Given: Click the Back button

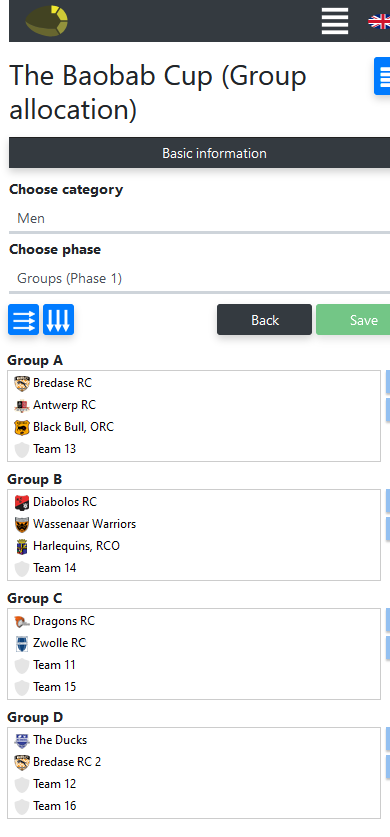Looking at the screenshot, I should tap(265, 320).
